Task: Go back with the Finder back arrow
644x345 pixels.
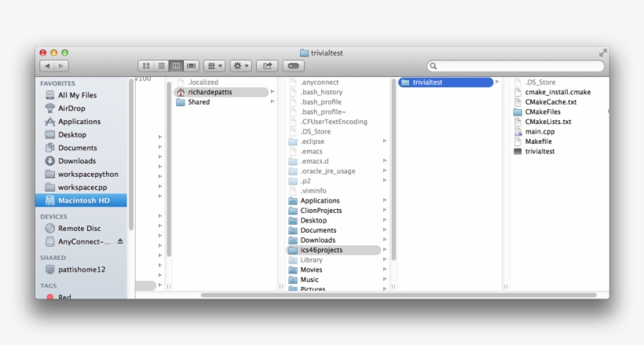Action: (x=47, y=66)
